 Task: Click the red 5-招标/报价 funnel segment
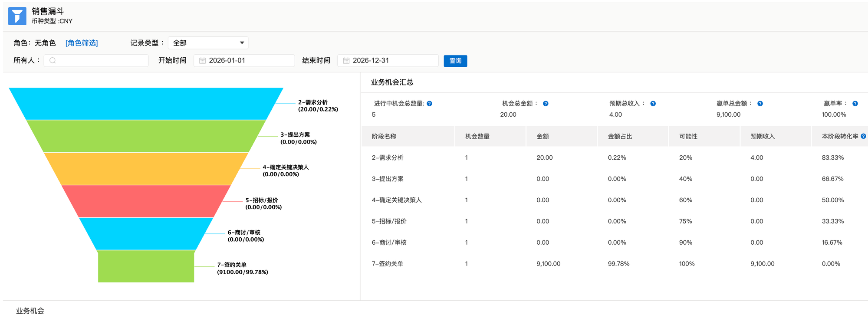146,201
